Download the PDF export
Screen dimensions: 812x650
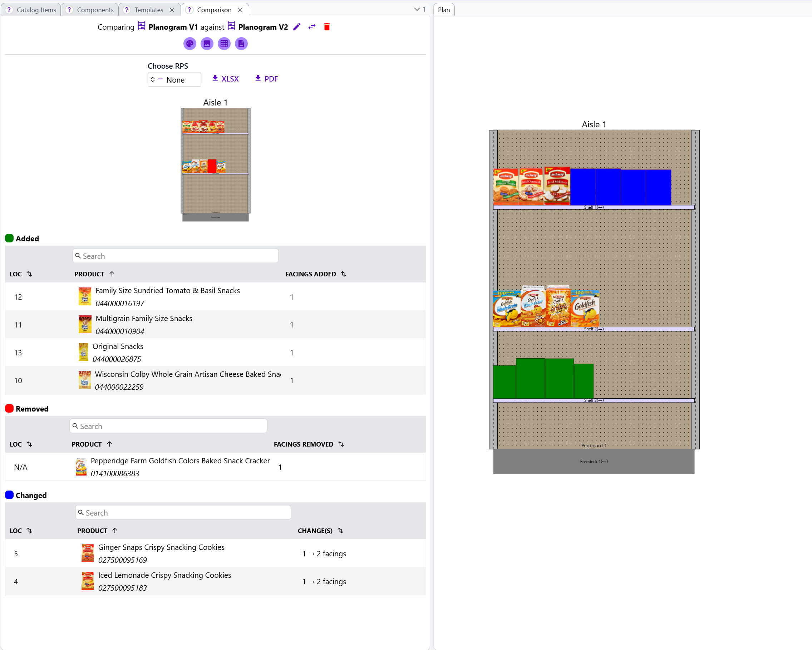[x=266, y=79]
